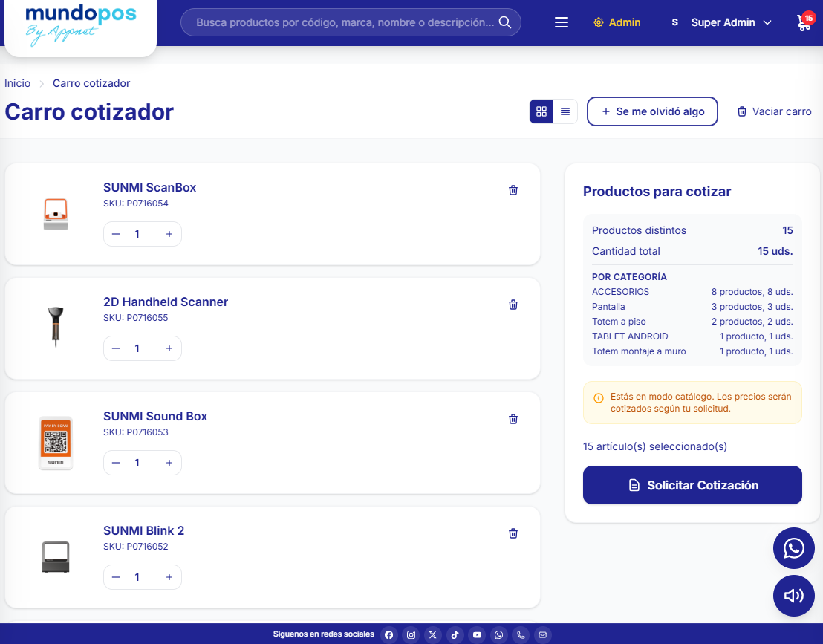The height and width of the screenshot is (644, 823).
Task: Click the 2D Handheld Scanner thumbnail
Action: click(56, 328)
